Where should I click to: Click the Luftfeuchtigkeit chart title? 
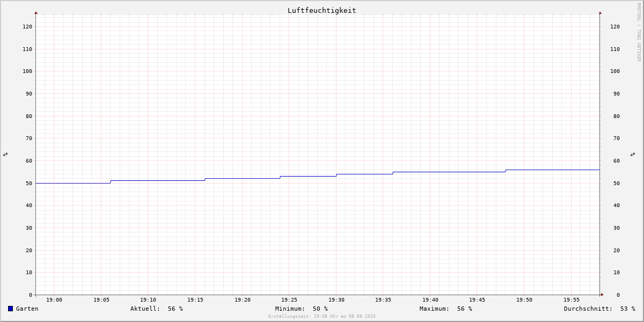[x=322, y=10]
